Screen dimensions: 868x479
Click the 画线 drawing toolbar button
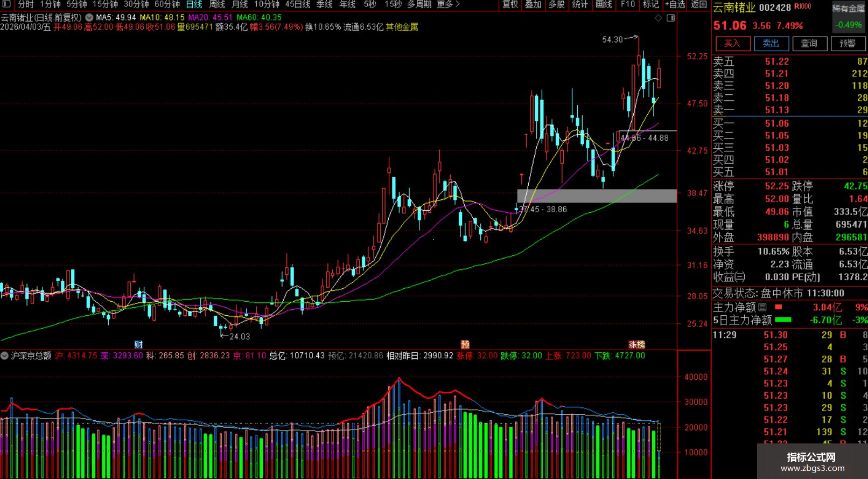tap(604, 4)
